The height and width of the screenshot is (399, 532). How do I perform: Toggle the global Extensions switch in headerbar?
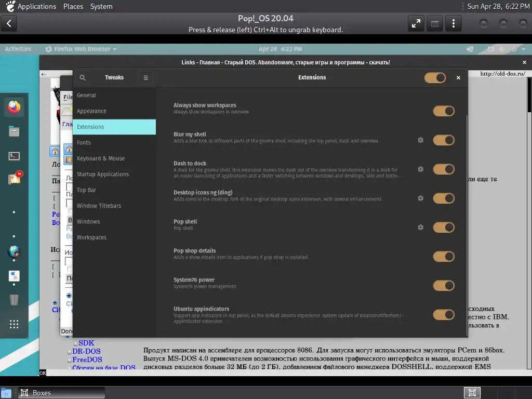pyautogui.click(x=435, y=78)
